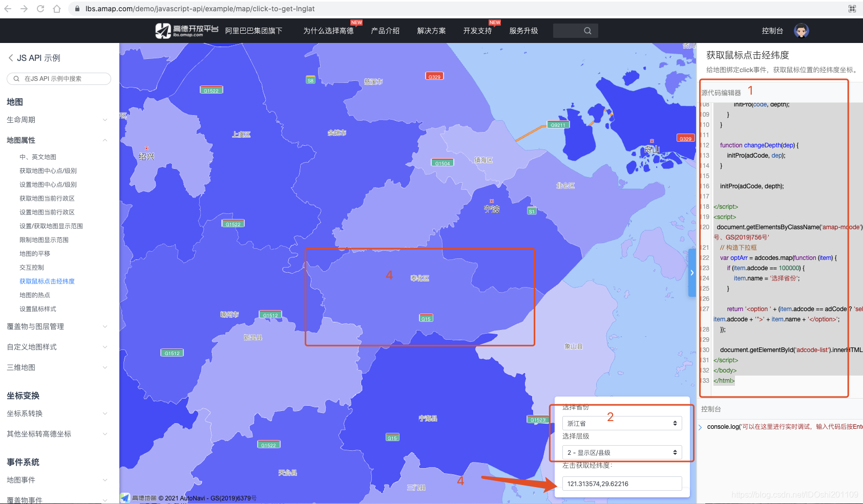Click the 绍兴 city marker dot
Screen dimensions: 863x504
click(146, 148)
